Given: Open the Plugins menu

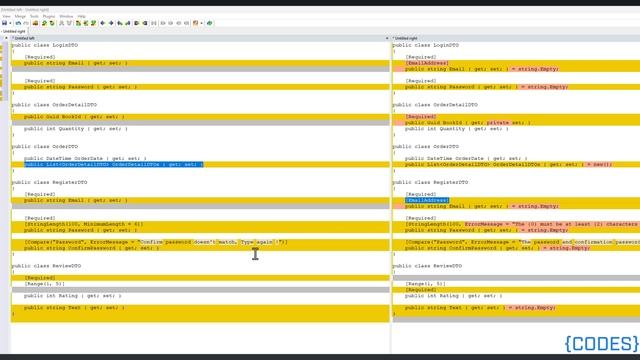Looking at the screenshot, I should 49,16.
